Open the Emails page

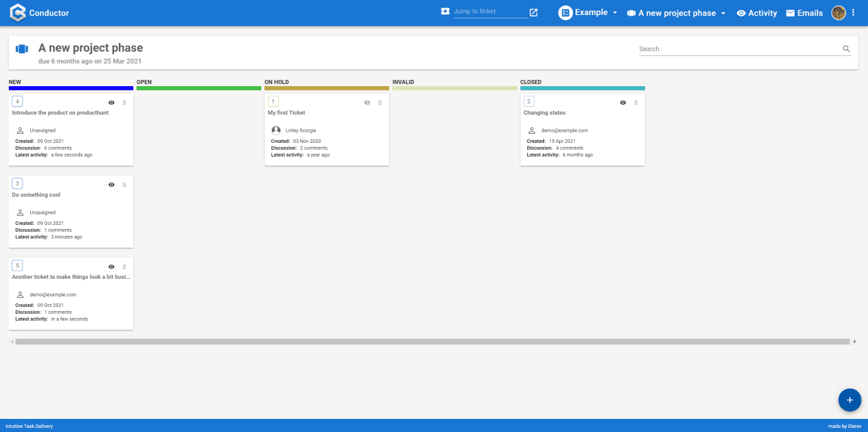tap(804, 13)
